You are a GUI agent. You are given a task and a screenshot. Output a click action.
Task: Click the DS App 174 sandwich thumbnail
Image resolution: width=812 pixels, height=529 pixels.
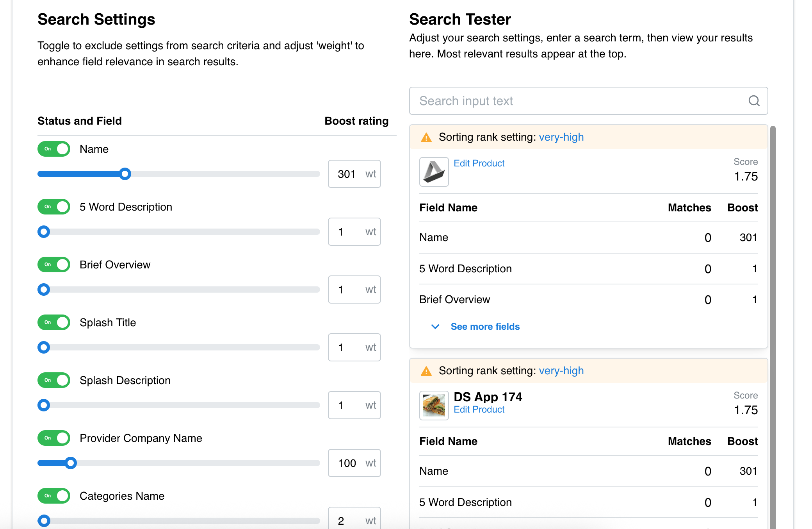434,406
